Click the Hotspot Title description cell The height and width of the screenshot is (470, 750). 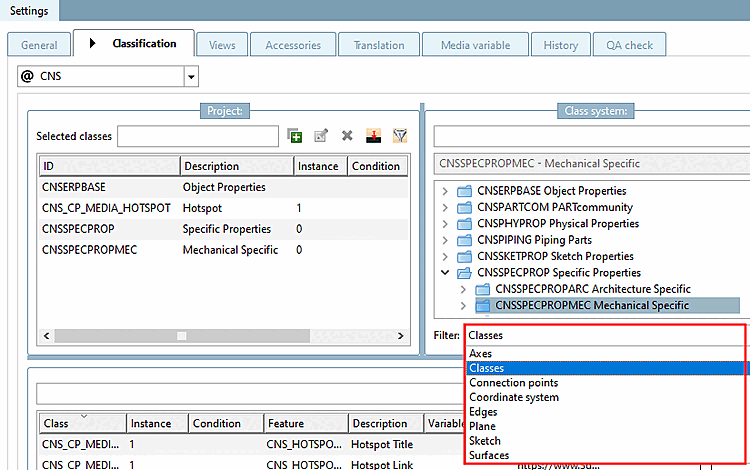click(382, 445)
